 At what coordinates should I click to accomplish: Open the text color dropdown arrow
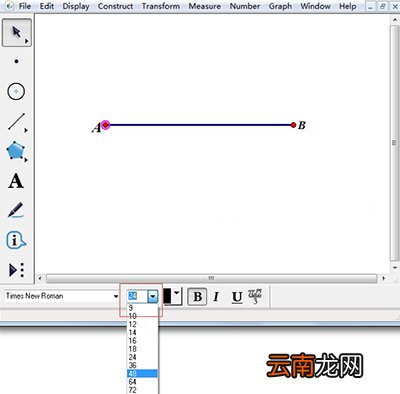[x=177, y=293]
